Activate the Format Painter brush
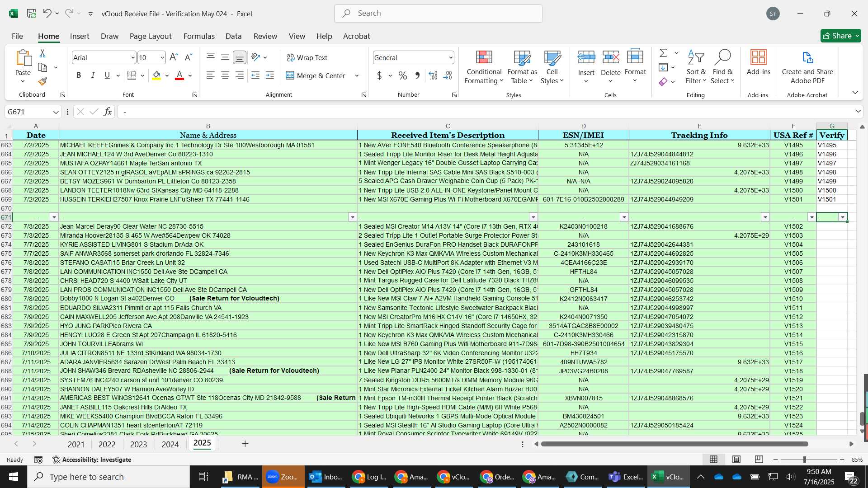Viewport: 868px width, 488px height. pyautogui.click(x=42, y=82)
